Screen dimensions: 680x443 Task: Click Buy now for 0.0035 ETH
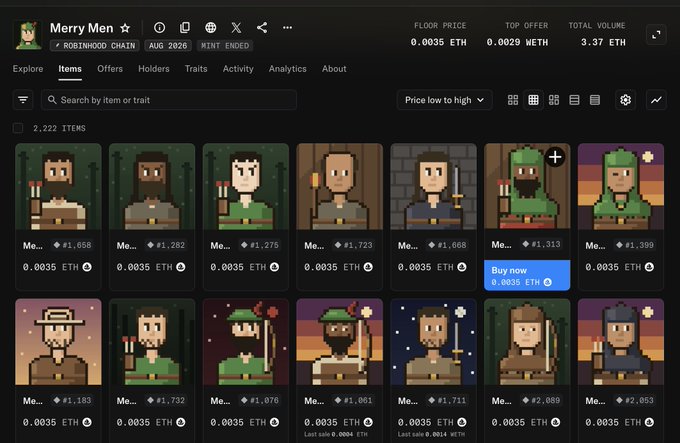click(x=527, y=275)
